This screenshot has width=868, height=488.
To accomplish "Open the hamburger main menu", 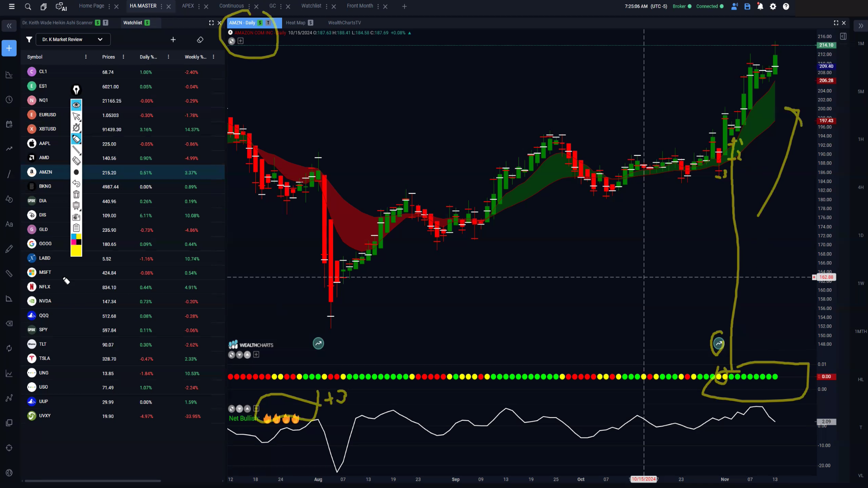I will 12,6.
